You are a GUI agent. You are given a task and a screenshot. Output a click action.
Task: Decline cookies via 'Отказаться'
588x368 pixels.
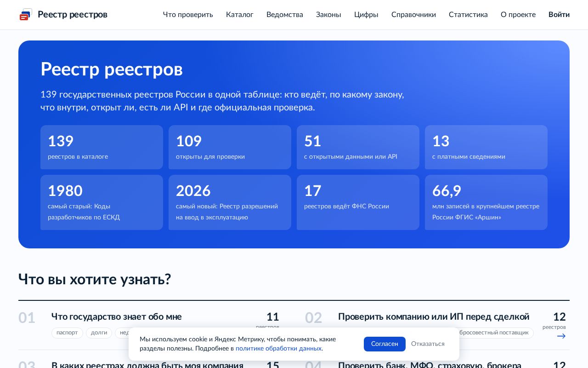(x=428, y=344)
